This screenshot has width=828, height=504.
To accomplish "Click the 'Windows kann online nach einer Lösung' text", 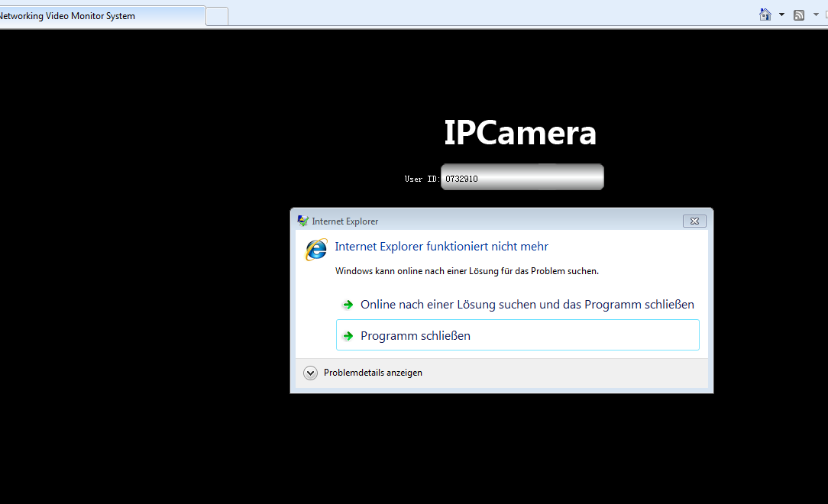I will point(467,271).
